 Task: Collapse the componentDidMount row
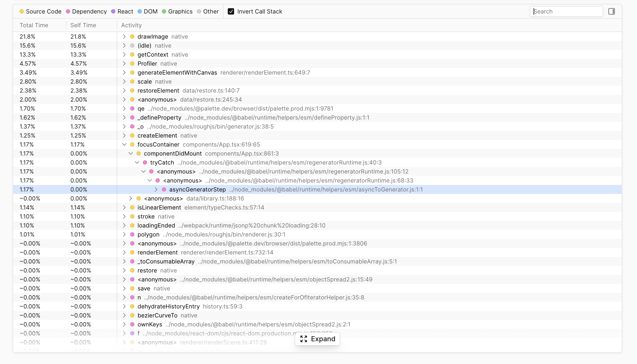(130, 153)
